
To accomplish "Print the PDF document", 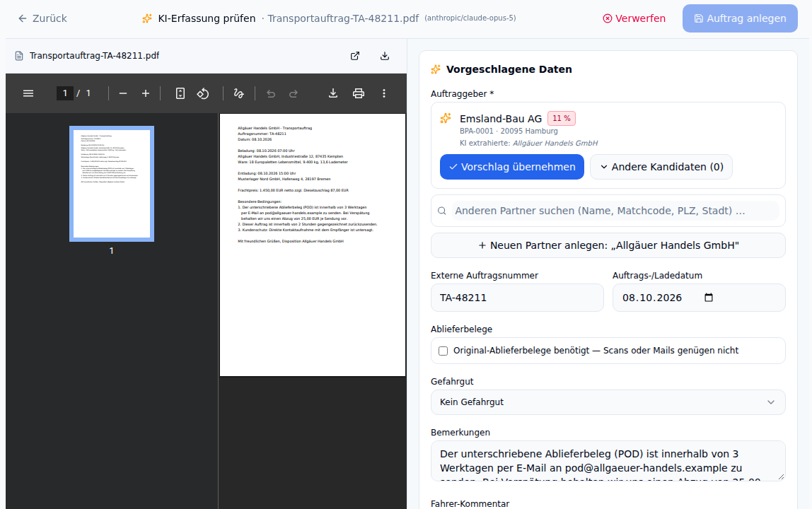I will click(x=359, y=93).
